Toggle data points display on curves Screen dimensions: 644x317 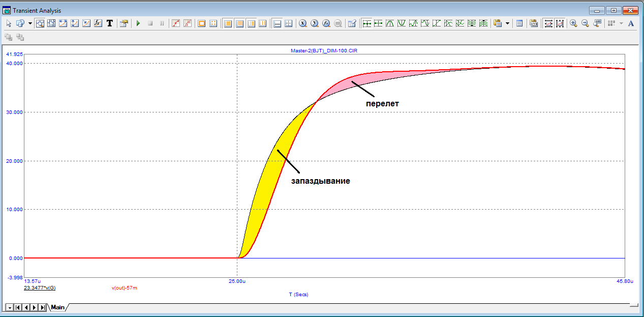tap(176, 23)
